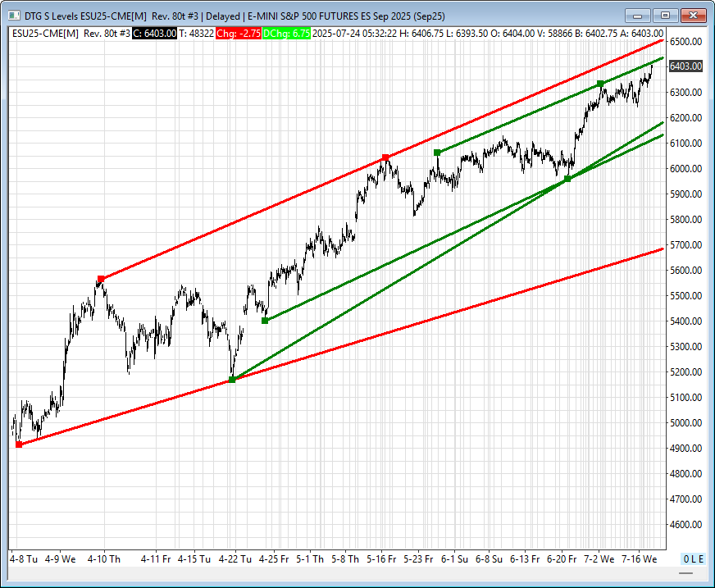Viewport: 715px width, 588px height.
Task: Click the 4800.00 price axis label
Action: (685, 474)
